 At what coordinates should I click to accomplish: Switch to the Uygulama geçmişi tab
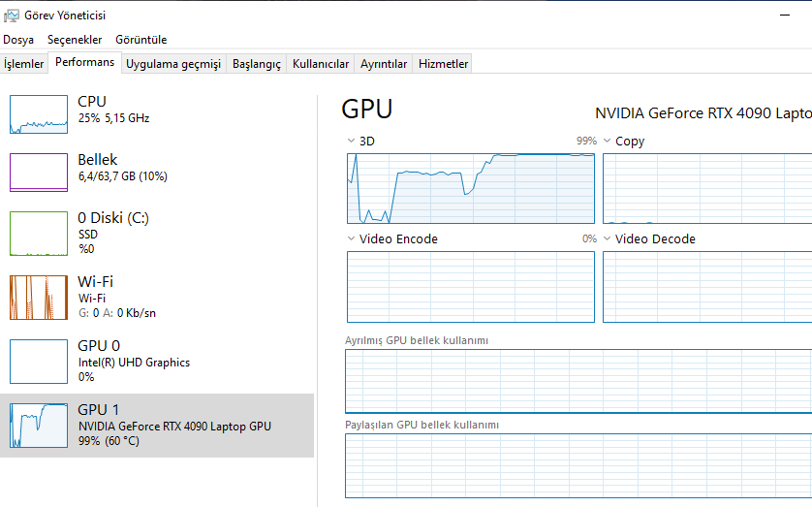tap(173, 64)
